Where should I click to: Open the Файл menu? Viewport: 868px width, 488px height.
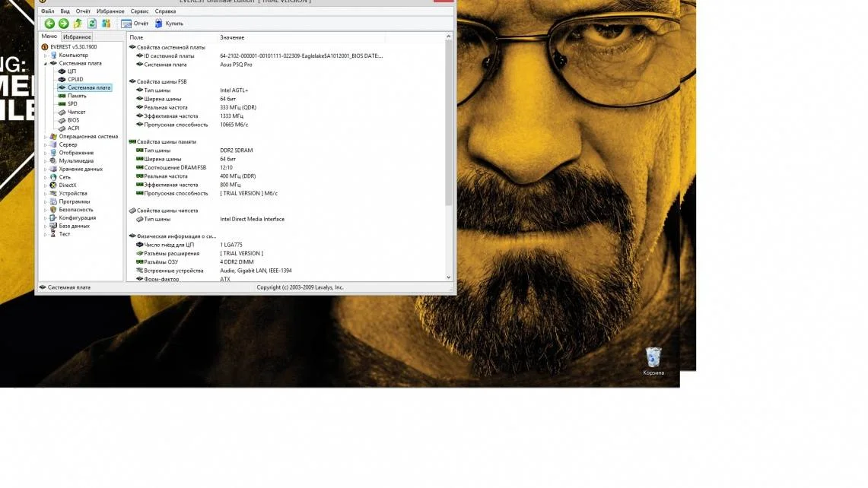48,11
